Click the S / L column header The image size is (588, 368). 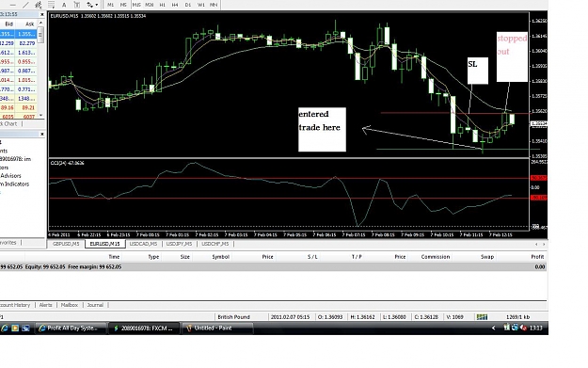click(312, 257)
